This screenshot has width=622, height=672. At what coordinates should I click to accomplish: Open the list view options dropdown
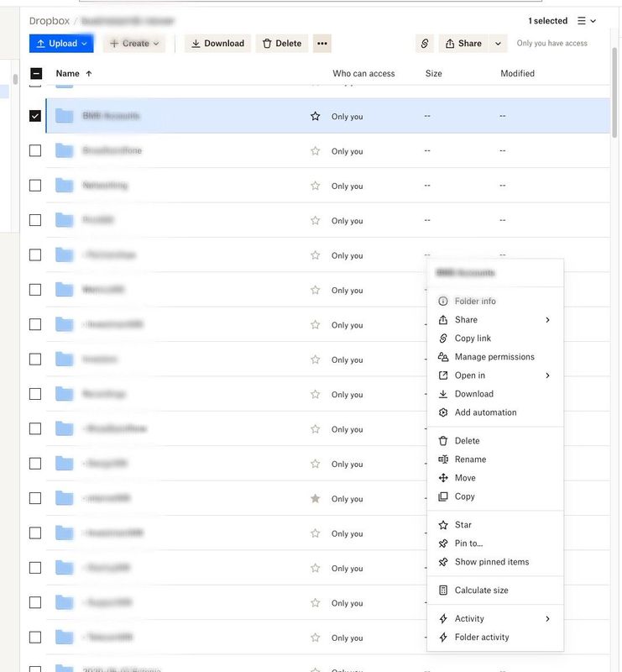(587, 21)
